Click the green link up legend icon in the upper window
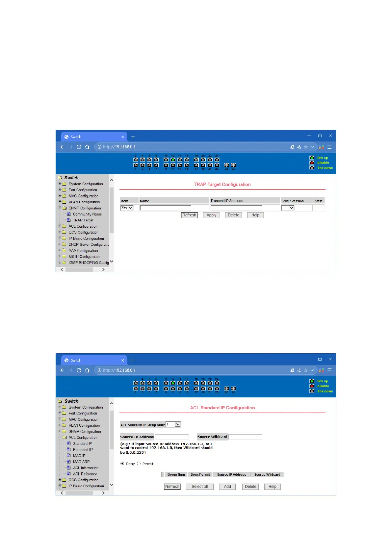This screenshot has height=554, width=392. (312, 158)
